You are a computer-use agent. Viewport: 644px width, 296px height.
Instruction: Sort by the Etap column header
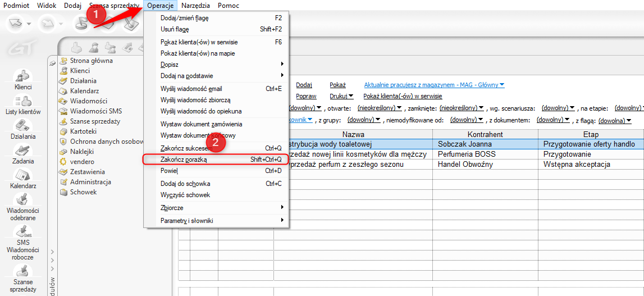coord(590,134)
